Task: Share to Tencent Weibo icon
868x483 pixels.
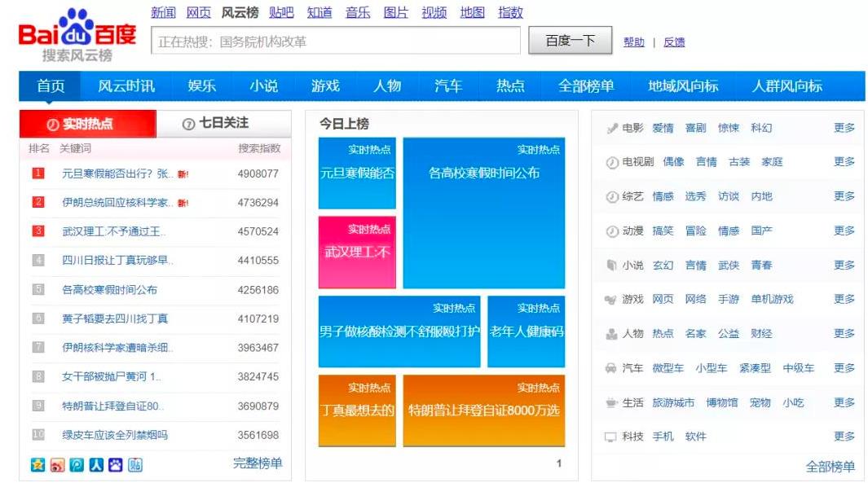Action: (77, 465)
